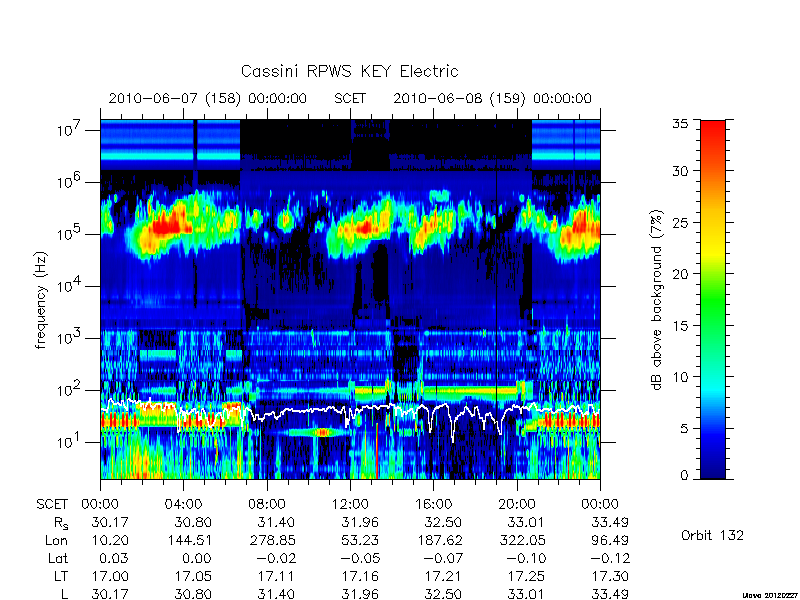The image size is (800, 600).
Task: Click the Lat value "0.03"
Action: pos(114,559)
